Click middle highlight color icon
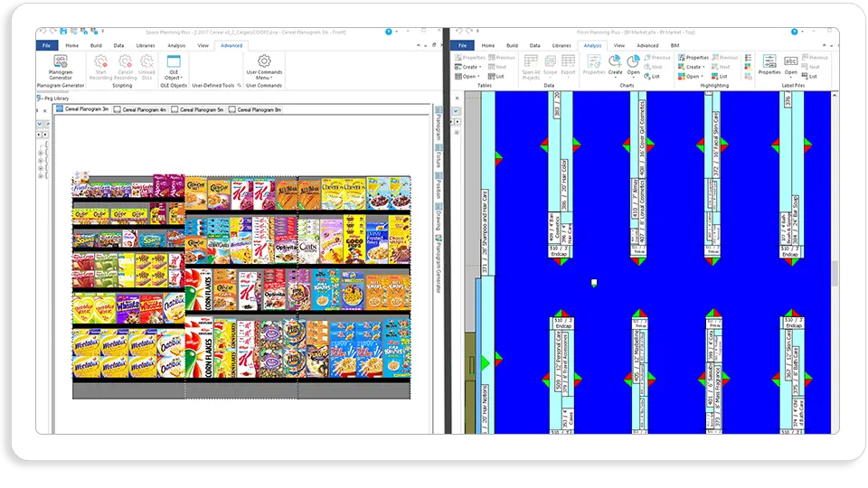This screenshot has width=868, height=488. point(749,67)
